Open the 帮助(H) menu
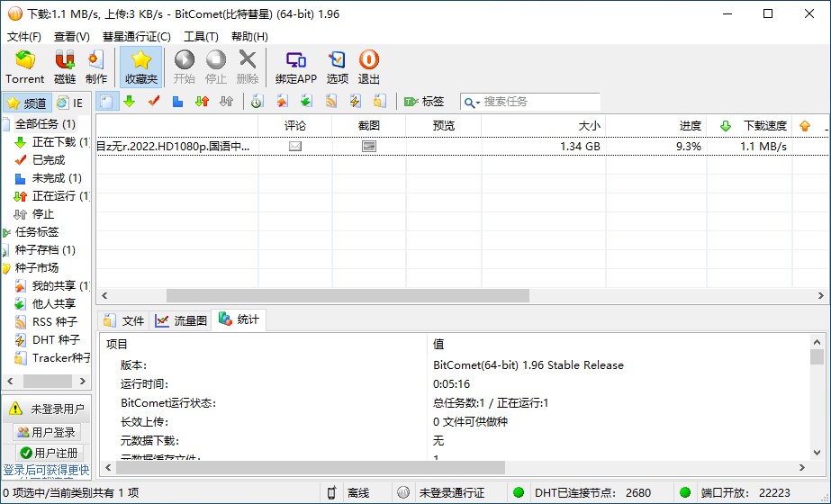 click(249, 37)
